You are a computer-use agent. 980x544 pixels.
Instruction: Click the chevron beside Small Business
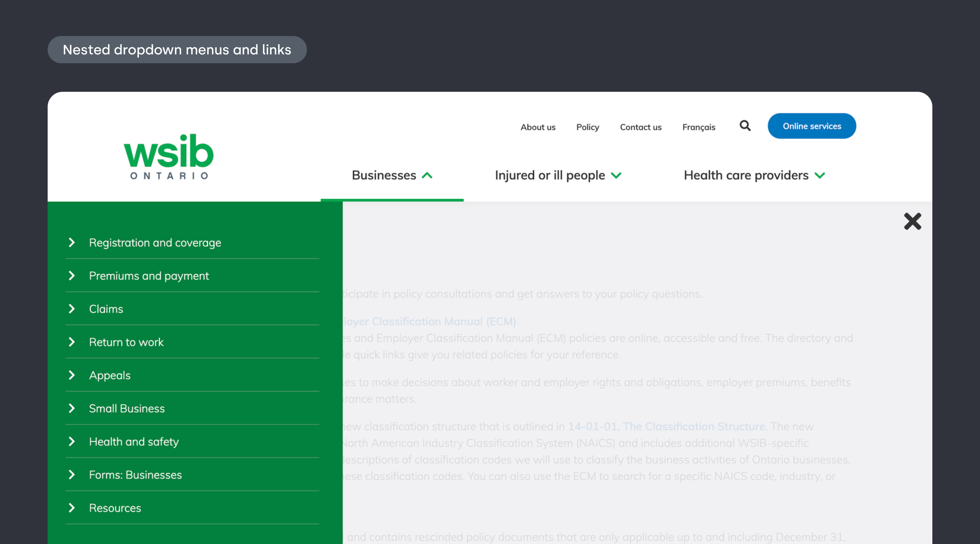click(x=72, y=408)
